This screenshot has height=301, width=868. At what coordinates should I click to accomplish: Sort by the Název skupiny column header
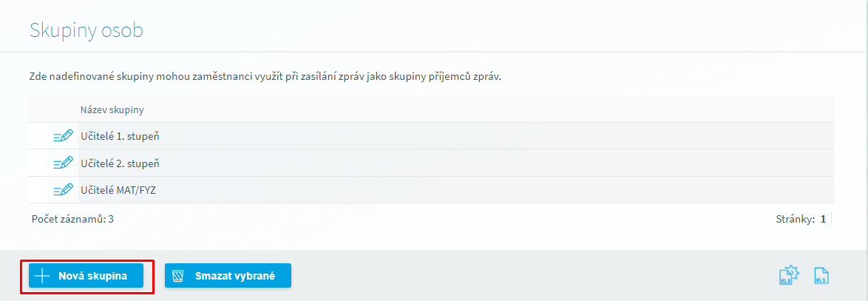(112, 109)
